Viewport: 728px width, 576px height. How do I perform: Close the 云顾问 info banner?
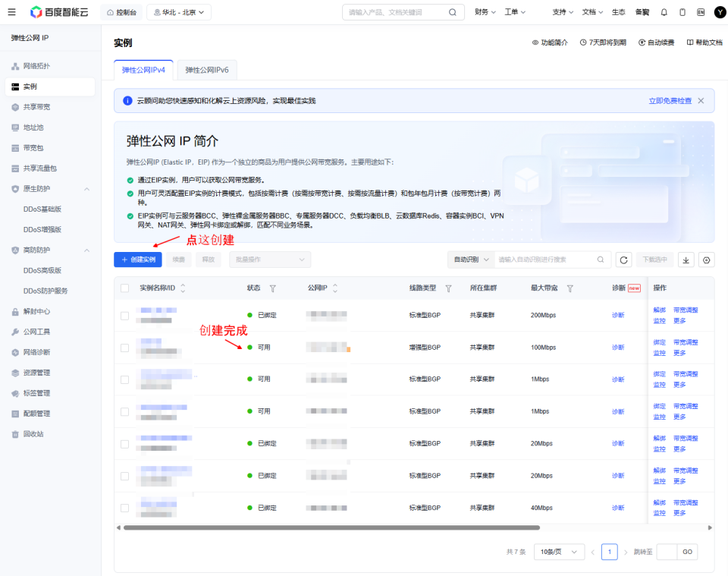(x=701, y=101)
